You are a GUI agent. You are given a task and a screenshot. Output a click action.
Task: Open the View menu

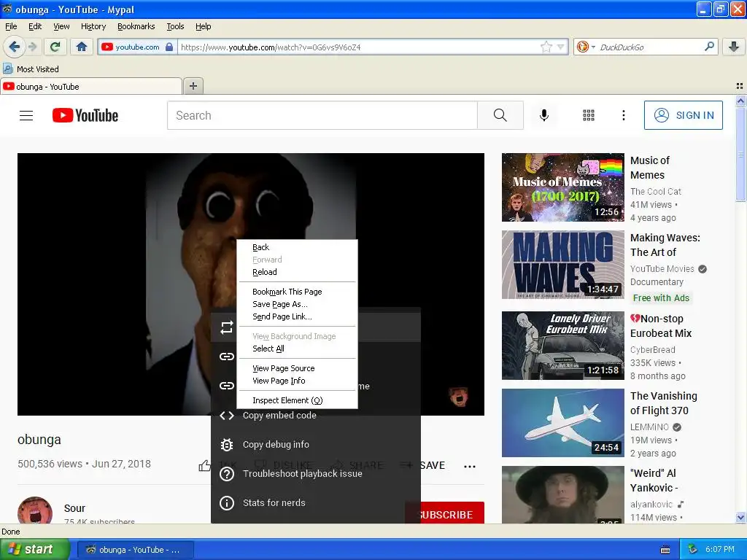[61, 26]
